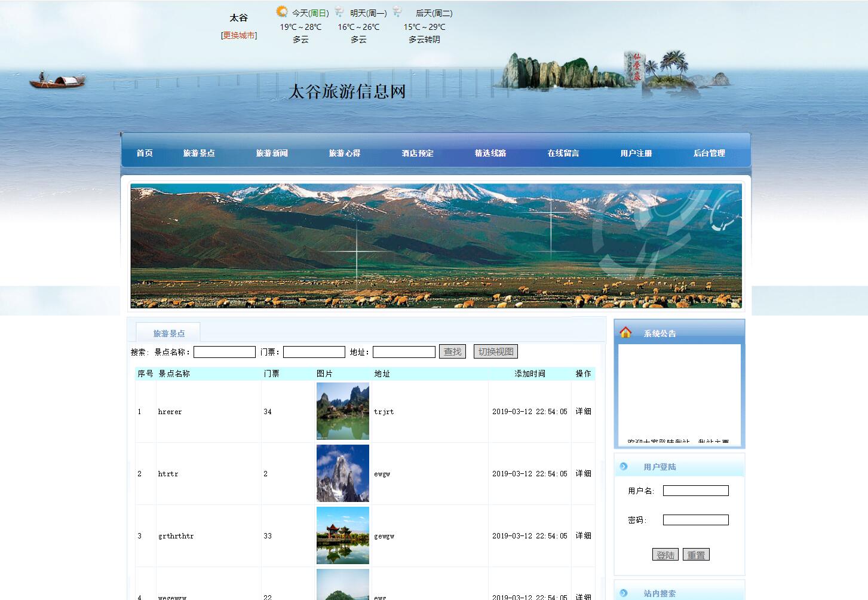
Task: Open the 后台管理 section
Action: pyautogui.click(x=709, y=153)
